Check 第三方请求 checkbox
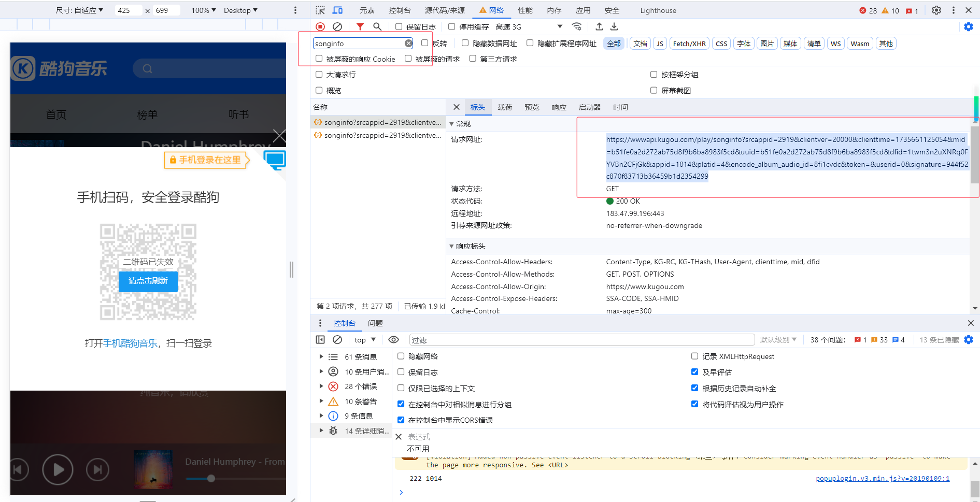 click(x=473, y=59)
